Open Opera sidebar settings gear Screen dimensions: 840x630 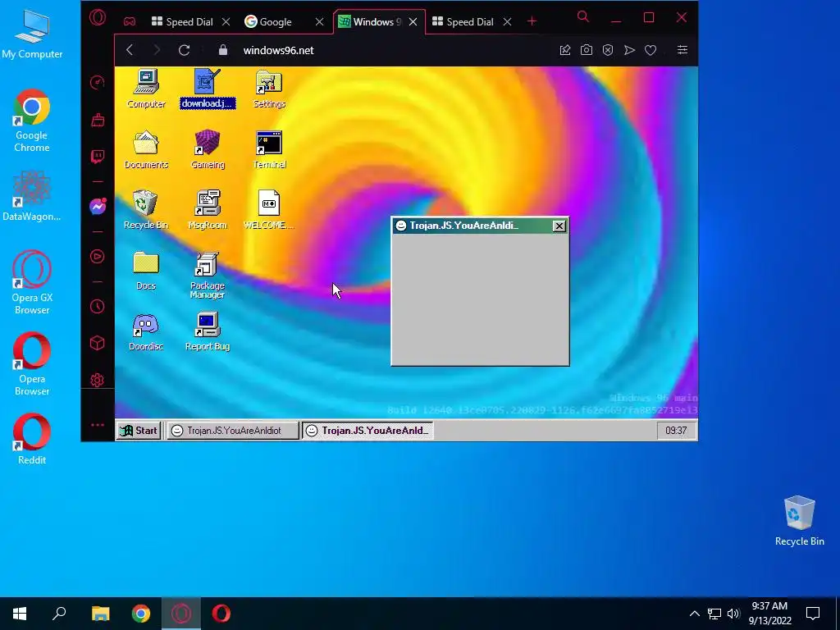point(98,380)
